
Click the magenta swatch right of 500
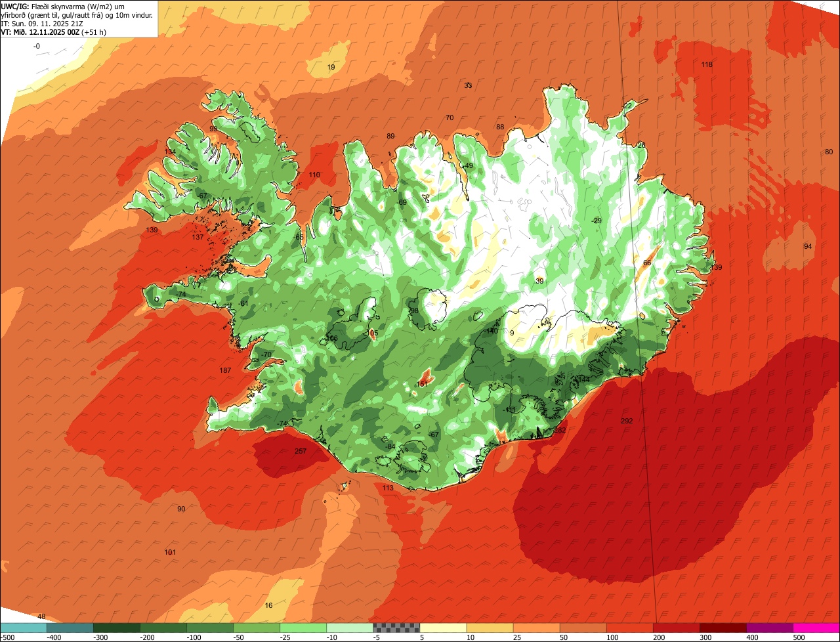coord(816,628)
